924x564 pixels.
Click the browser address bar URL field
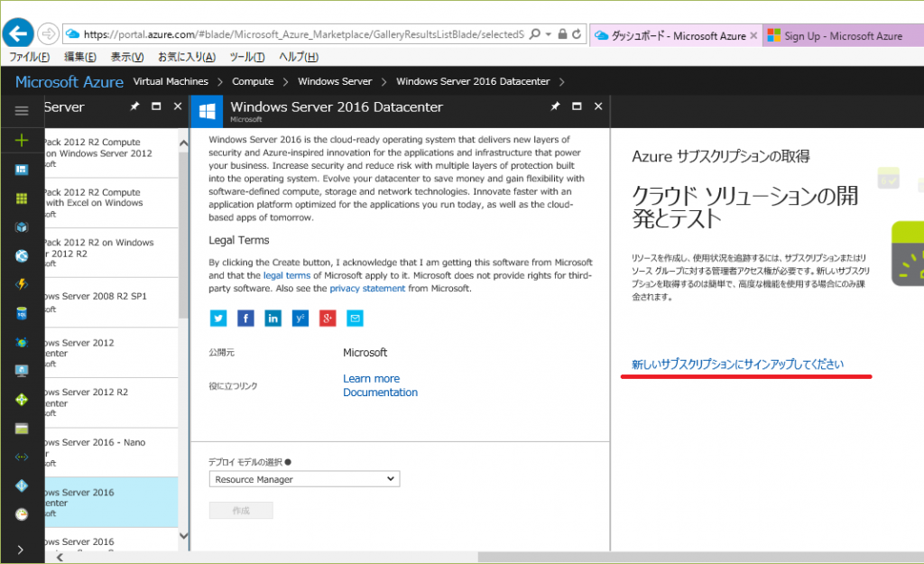[x=303, y=34]
